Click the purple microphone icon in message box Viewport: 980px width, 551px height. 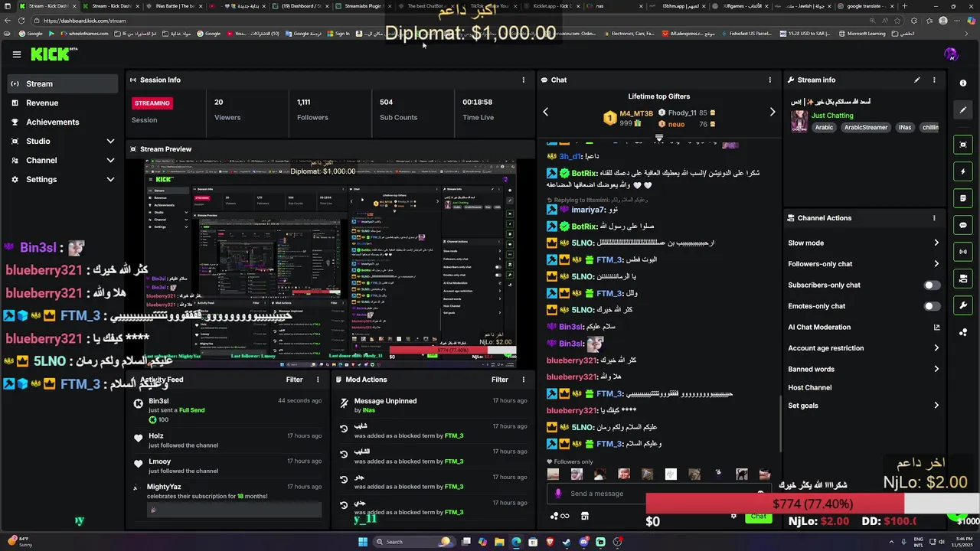pos(558,494)
